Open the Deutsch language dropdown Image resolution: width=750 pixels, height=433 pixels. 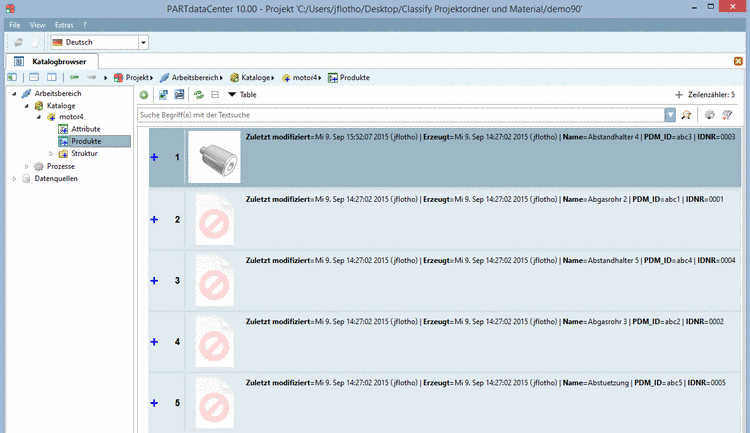pyautogui.click(x=143, y=42)
